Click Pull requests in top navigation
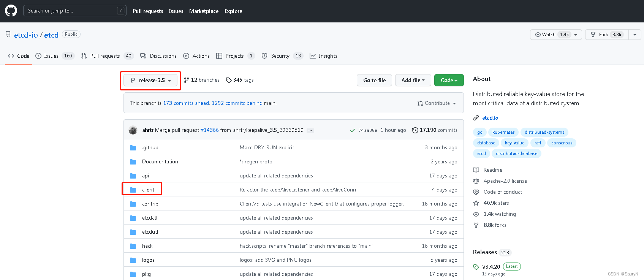 148,11
